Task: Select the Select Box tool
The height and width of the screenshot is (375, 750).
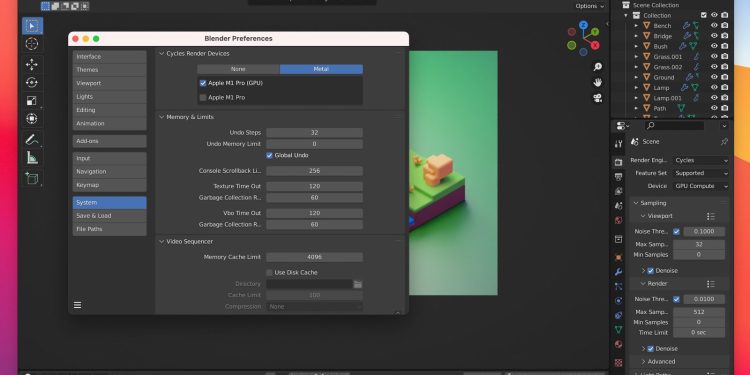Action: coord(32,26)
